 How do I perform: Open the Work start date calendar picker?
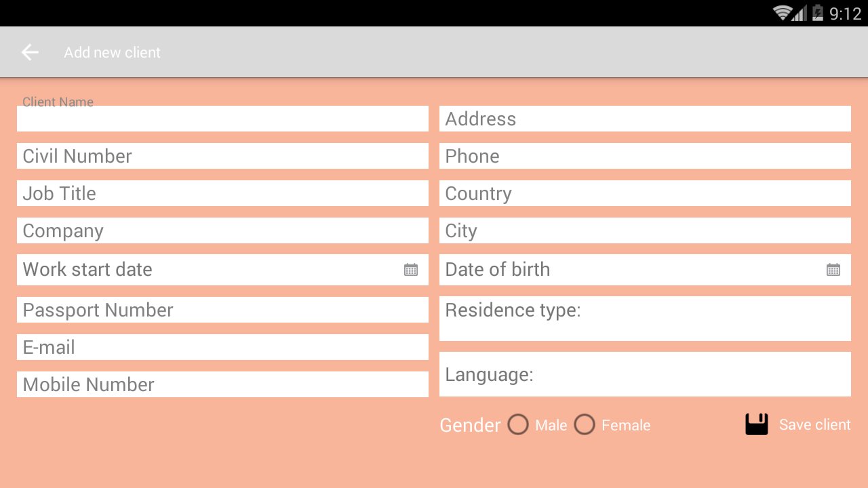(x=410, y=269)
